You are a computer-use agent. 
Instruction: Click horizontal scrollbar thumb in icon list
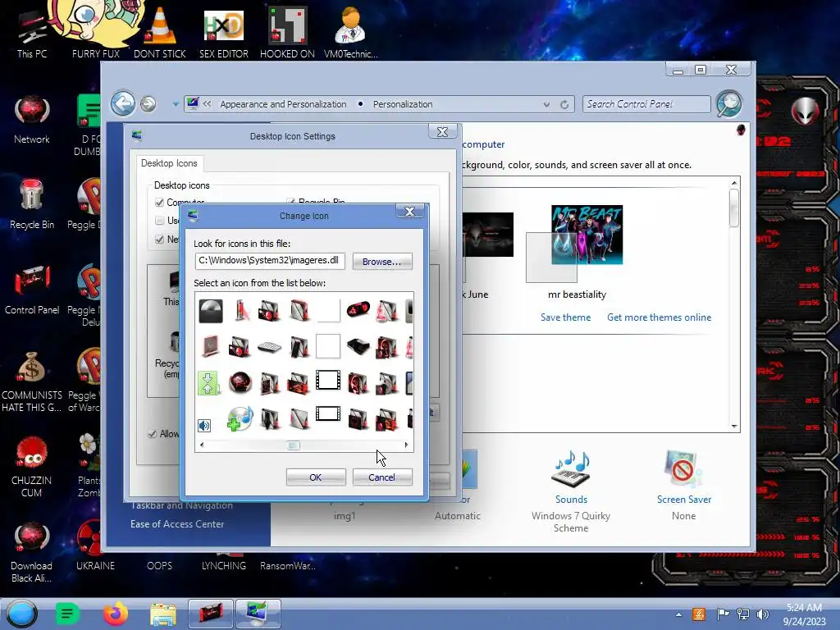pyautogui.click(x=293, y=445)
